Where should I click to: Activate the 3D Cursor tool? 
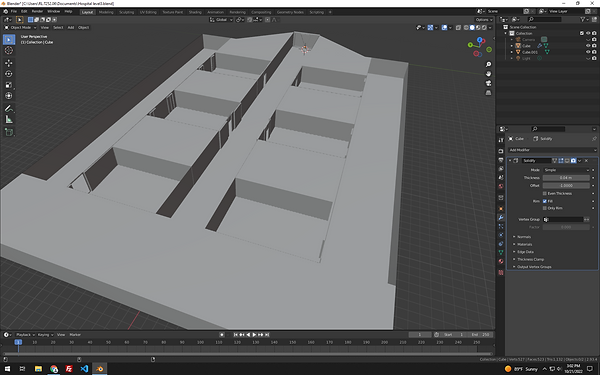coord(9,51)
